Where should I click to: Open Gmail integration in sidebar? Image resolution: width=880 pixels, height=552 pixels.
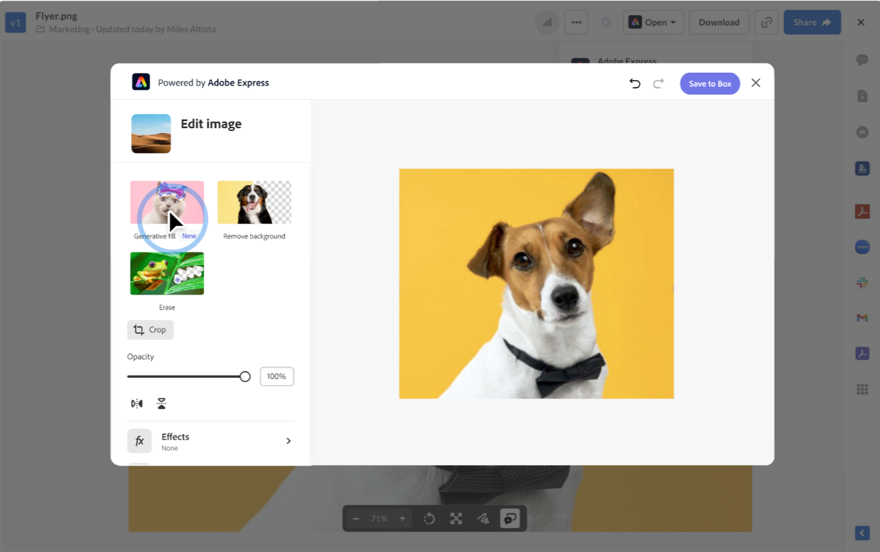[863, 318]
